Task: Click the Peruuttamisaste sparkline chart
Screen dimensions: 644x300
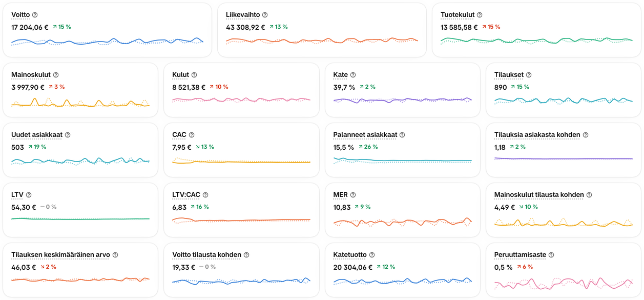Action: 564,284
